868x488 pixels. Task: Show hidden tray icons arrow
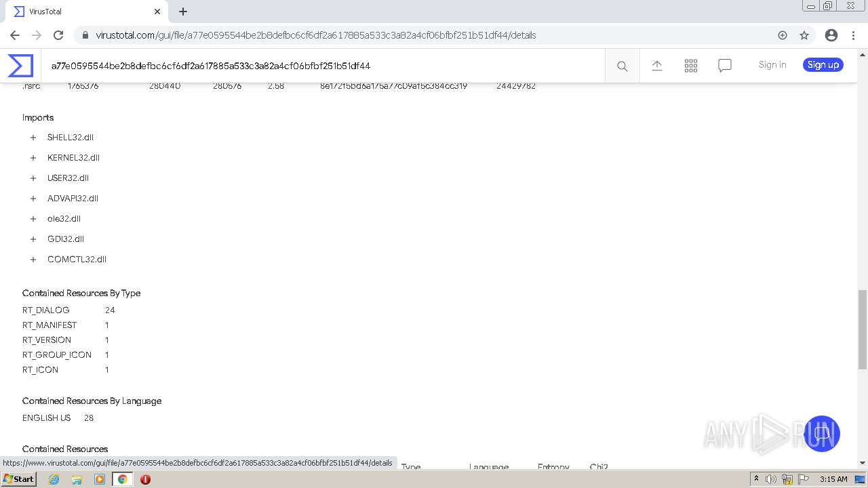(x=756, y=479)
